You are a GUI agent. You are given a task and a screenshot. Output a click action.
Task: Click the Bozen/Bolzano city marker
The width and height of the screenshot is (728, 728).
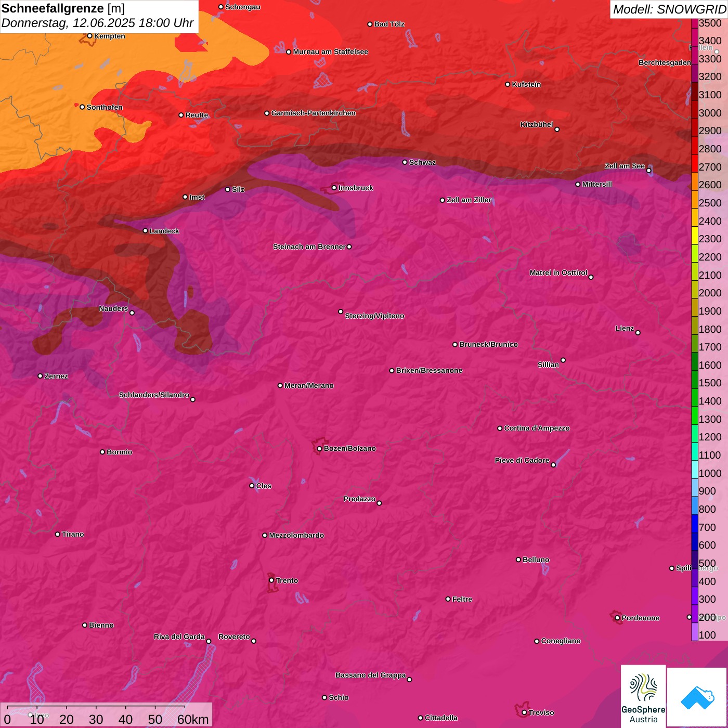(x=319, y=448)
